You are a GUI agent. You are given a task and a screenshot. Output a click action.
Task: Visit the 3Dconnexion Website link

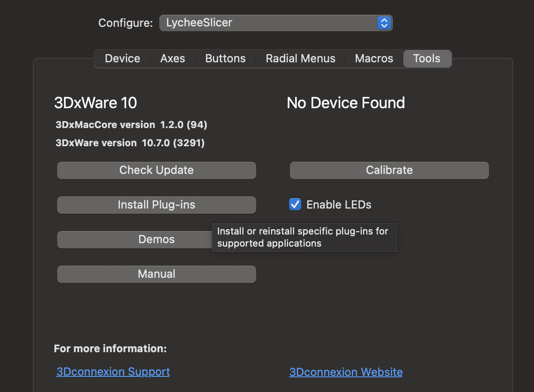pos(346,371)
